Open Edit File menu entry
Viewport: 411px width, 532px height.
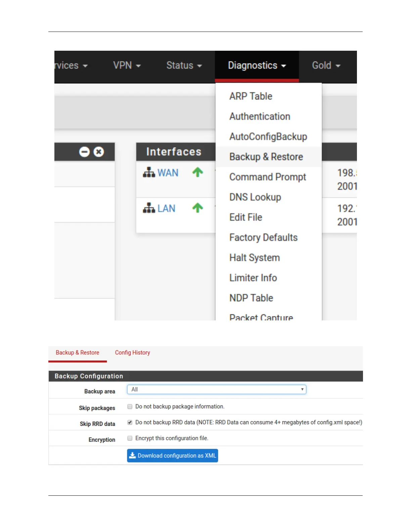coord(246,217)
